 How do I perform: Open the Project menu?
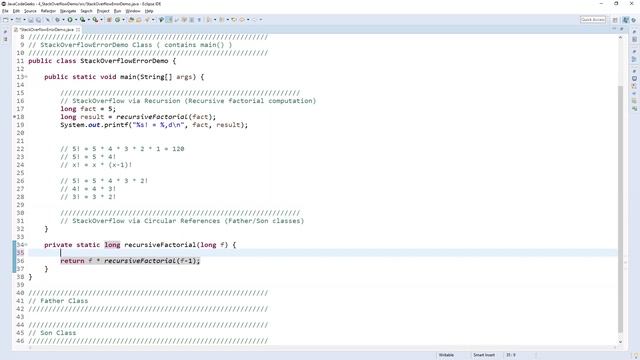103,11
